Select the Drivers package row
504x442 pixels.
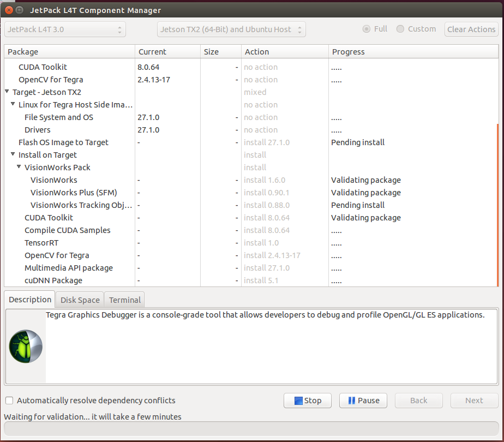coord(250,129)
